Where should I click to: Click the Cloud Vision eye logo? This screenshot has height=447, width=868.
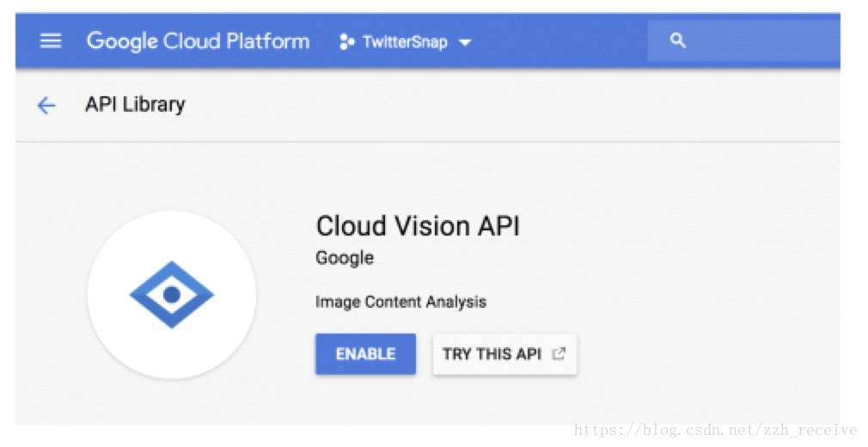click(172, 294)
